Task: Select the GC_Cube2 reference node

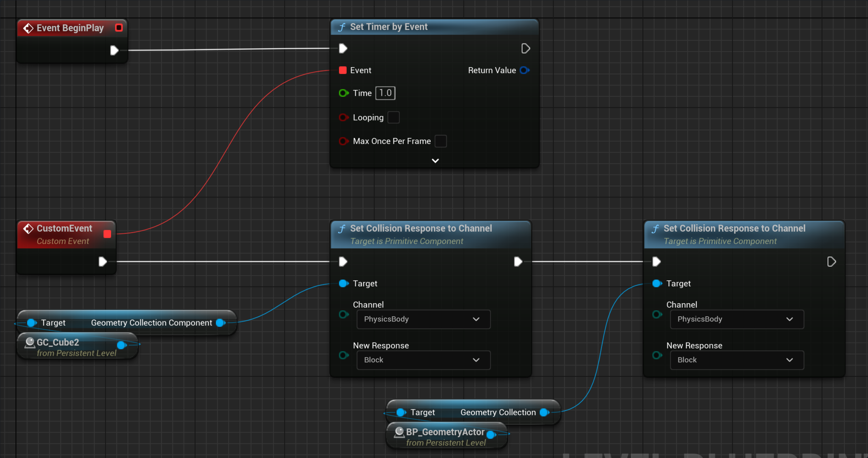Action: [x=77, y=346]
